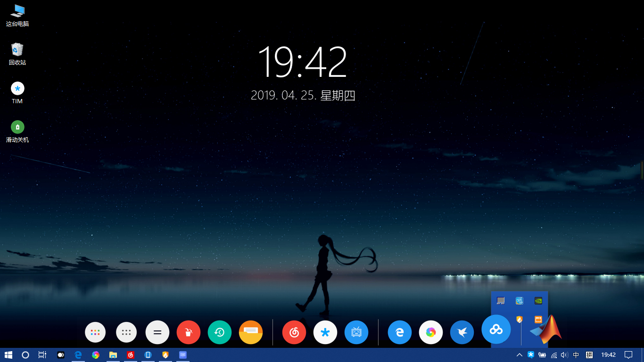Open the taskbar clock showing 19:42
Image resolution: width=644 pixels, height=362 pixels.
point(609,355)
